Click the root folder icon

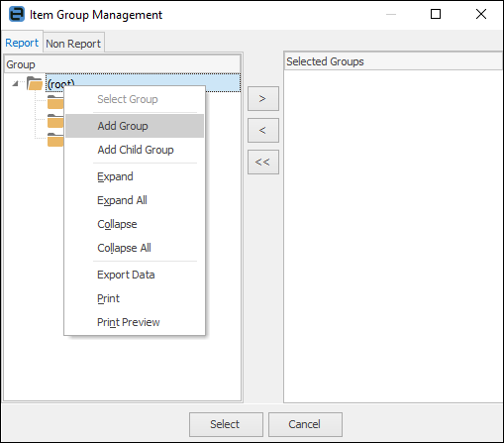pos(35,83)
